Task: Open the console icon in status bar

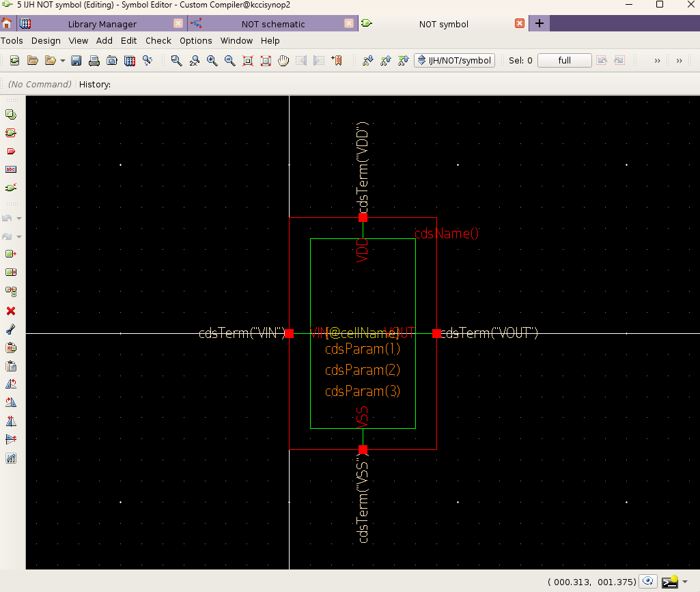Action: tap(670, 581)
